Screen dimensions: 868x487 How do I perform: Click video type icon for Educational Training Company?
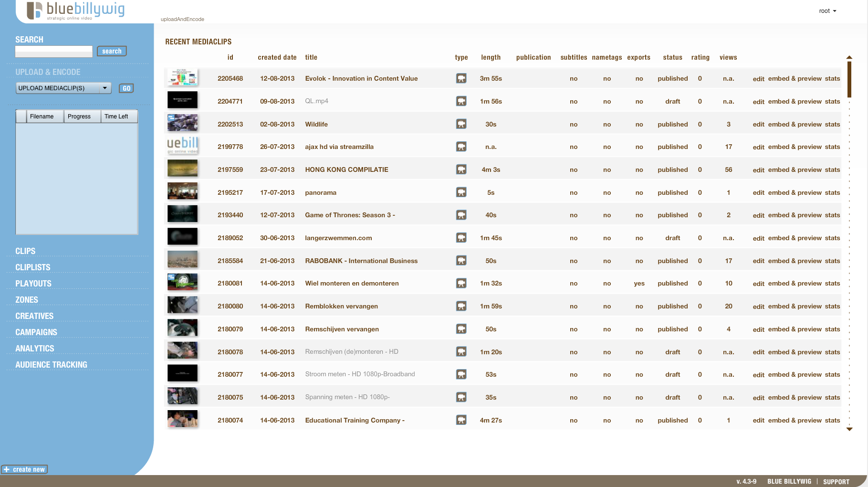click(x=461, y=420)
